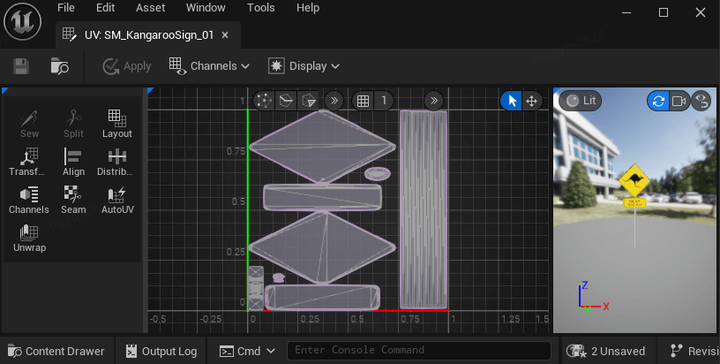Click the kangaroo sign in the 3D preview
The image size is (720, 364).
[x=634, y=179]
